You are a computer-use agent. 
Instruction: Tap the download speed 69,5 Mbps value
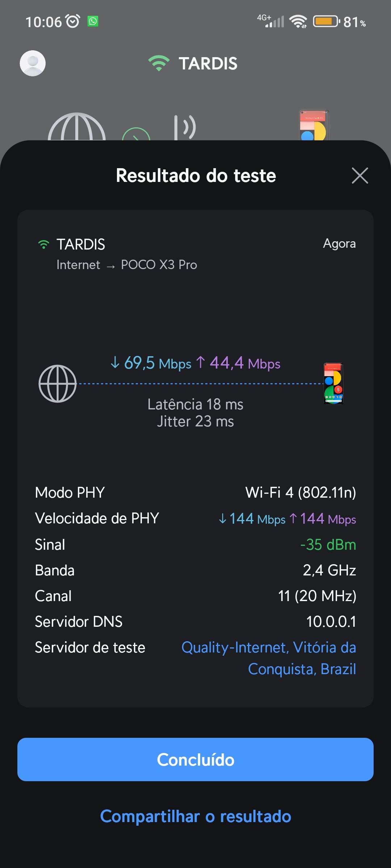tap(151, 363)
